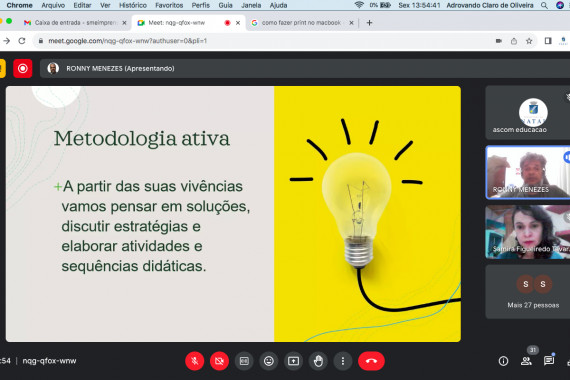
Task: Open meeting details info icon
Action: 503,361
